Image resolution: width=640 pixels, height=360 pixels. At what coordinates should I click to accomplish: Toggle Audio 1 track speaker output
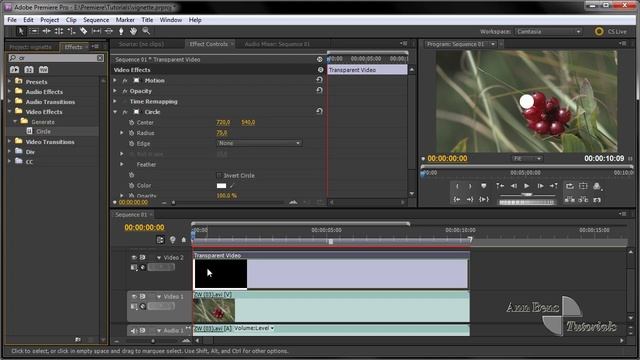click(134, 330)
